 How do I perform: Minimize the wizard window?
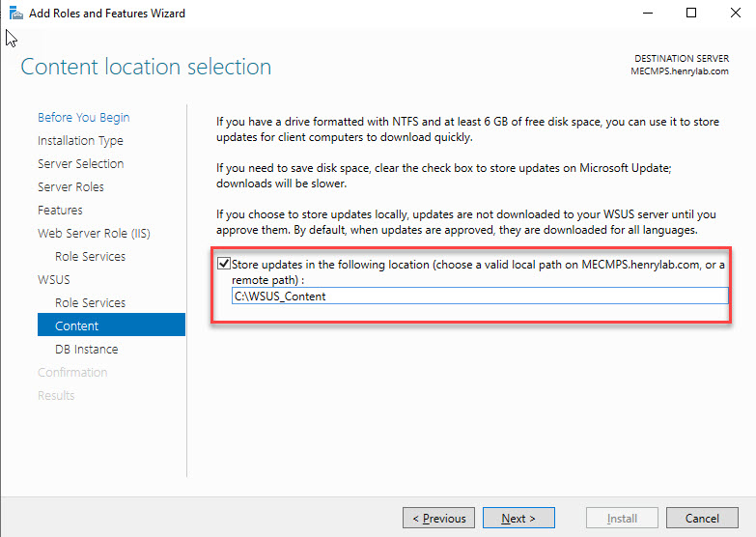tap(646, 14)
